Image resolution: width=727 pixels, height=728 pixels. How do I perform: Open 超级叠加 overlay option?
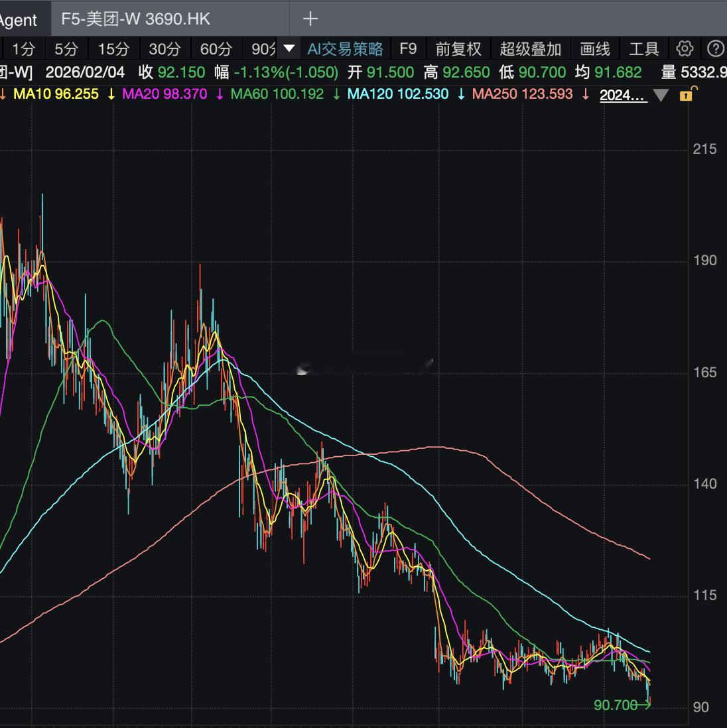tap(530, 49)
